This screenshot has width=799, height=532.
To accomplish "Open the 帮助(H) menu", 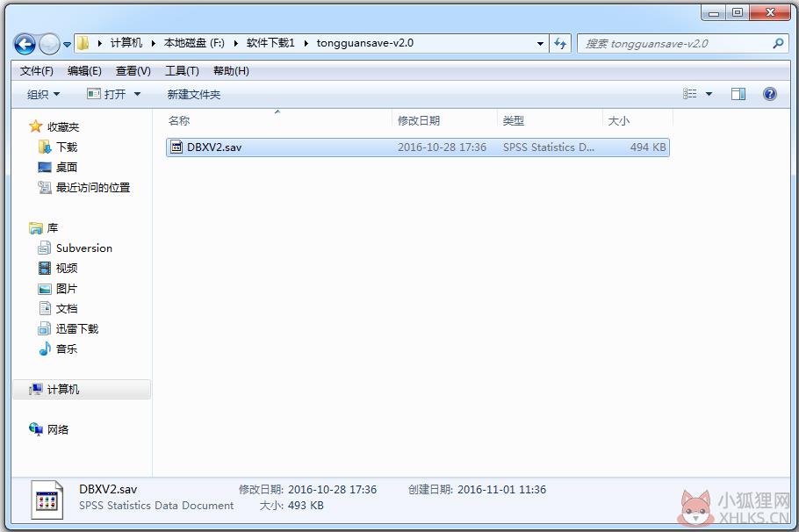I will pos(231,71).
